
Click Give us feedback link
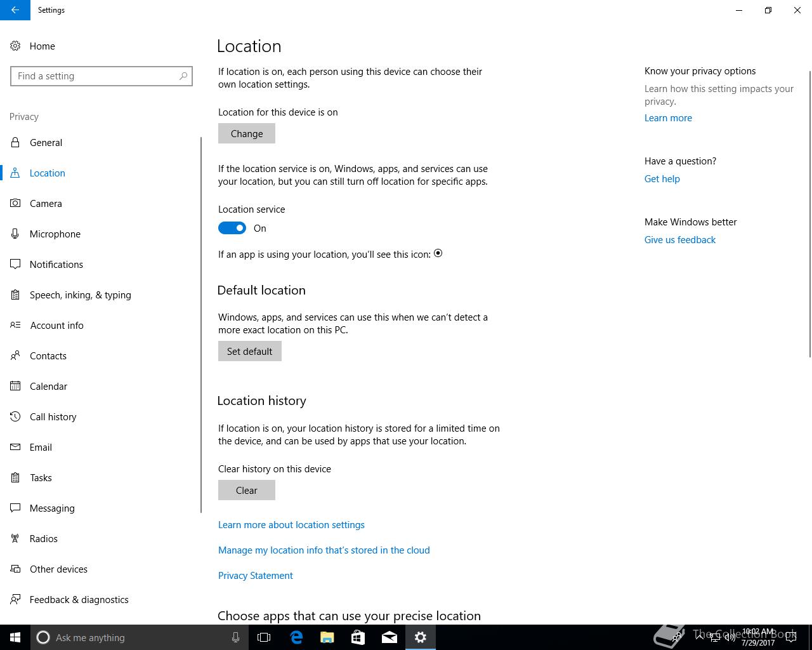coord(680,240)
